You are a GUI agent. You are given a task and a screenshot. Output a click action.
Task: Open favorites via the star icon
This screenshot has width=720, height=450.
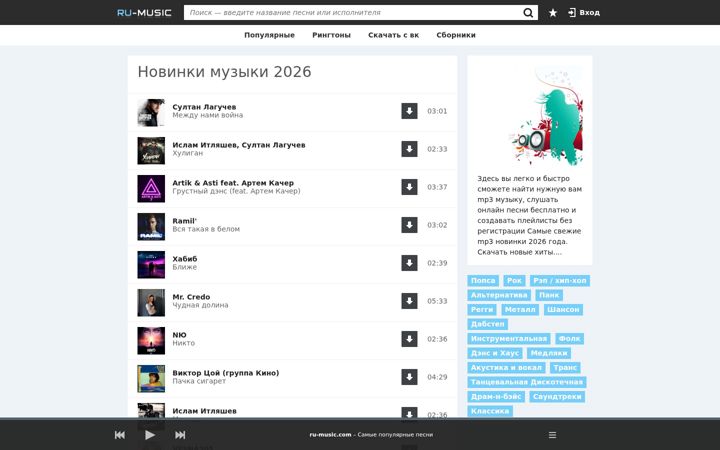553,13
